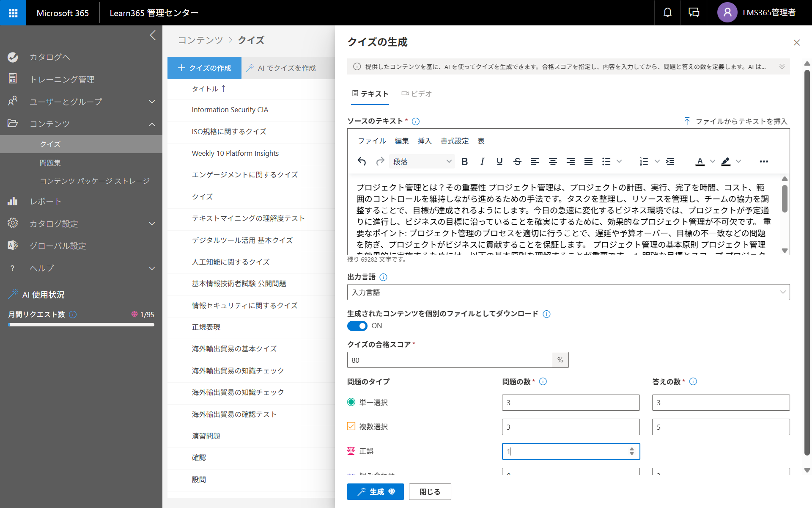
Task: Click ファイルからテキストを挿入 link
Action: pos(736,121)
